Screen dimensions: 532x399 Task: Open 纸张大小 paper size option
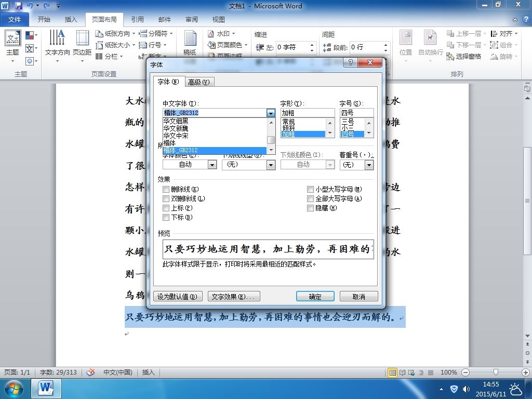115,45
